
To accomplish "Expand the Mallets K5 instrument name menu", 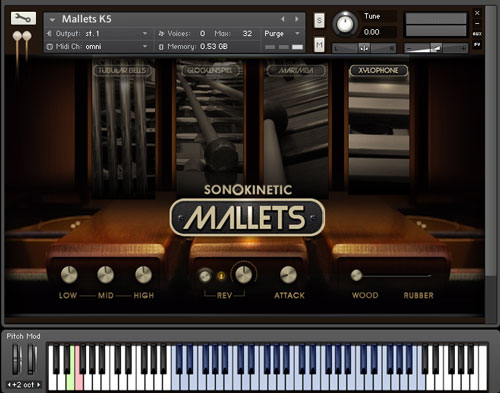I will click(52, 20).
